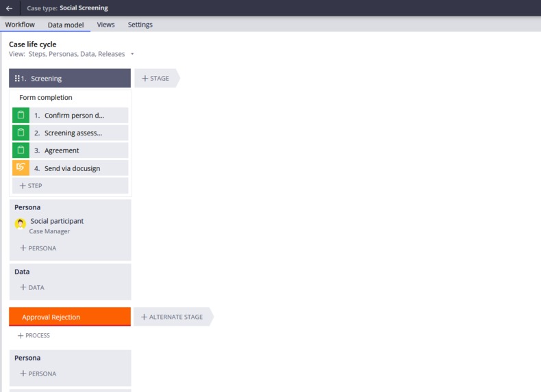Select the Confirm person d... step

click(x=70, y=115)
